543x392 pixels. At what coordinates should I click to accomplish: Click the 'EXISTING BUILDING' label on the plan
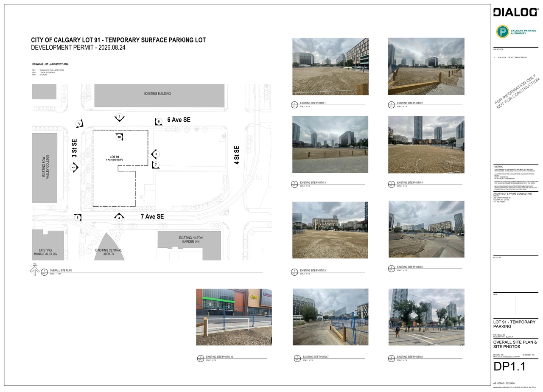pos(157,93)
